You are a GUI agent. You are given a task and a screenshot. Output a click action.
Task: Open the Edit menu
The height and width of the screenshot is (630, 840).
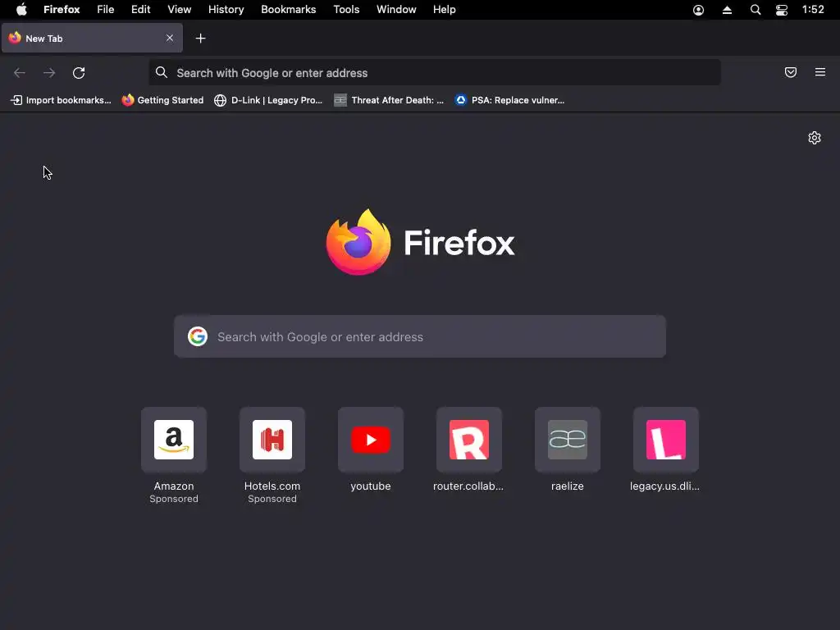click(x=141, y=10)
